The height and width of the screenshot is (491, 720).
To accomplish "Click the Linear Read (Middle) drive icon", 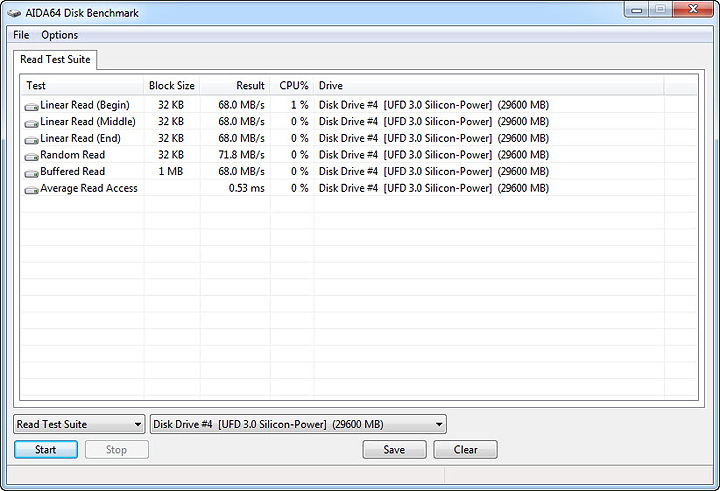I will (31, 123).
